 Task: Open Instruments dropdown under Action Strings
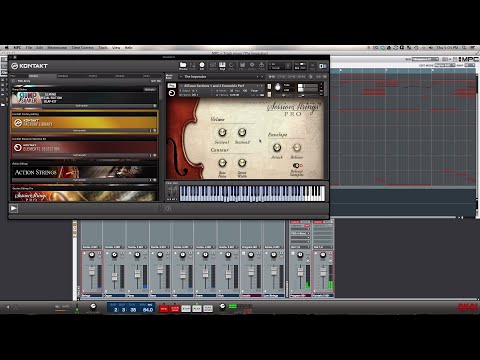coord(80,180)
